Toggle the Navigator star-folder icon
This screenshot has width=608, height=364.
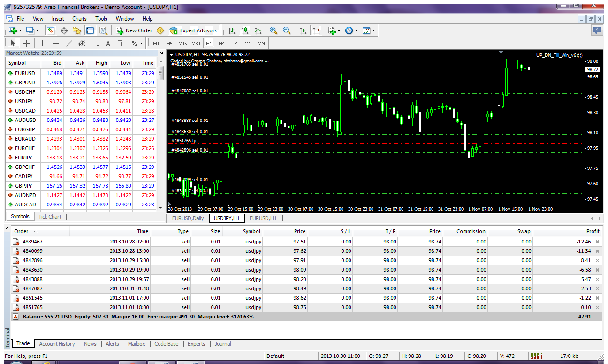click(77, 30)
